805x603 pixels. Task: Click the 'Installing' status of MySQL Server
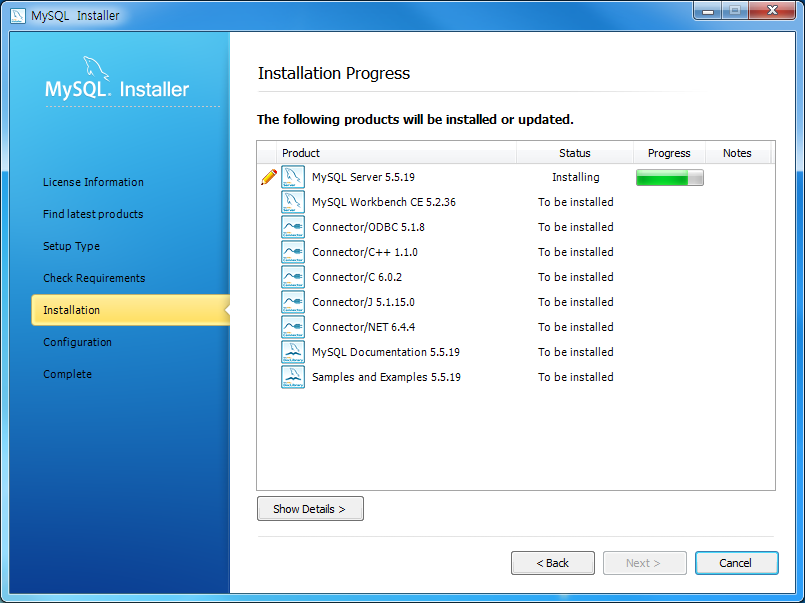point(576,177)
